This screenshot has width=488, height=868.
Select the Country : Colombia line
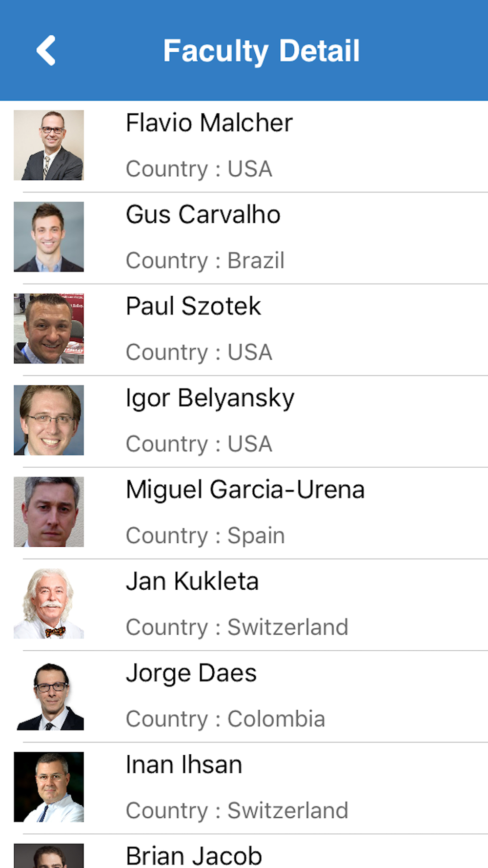pos(225,719)
